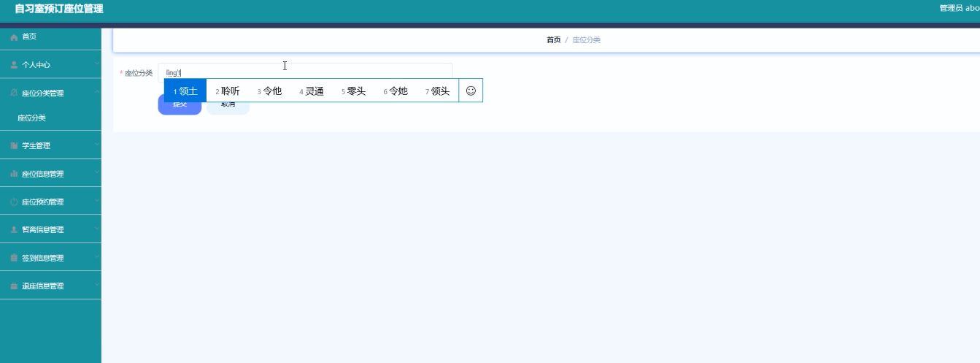The width and height of the screenshot is (980, 363).
Task: Expand the 签到信息管理 submenu arrow
Action: tap(97, 258)
